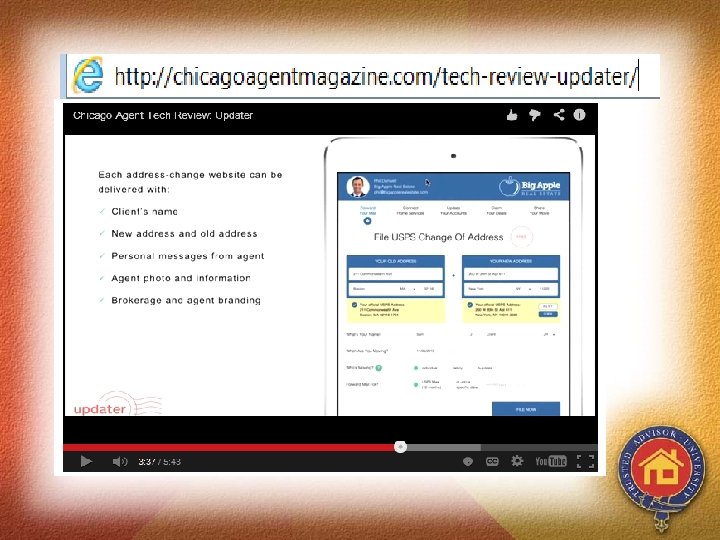Click the video time display 3:37 / 5:43
720x540 pixels.
(x=159, y=461)
